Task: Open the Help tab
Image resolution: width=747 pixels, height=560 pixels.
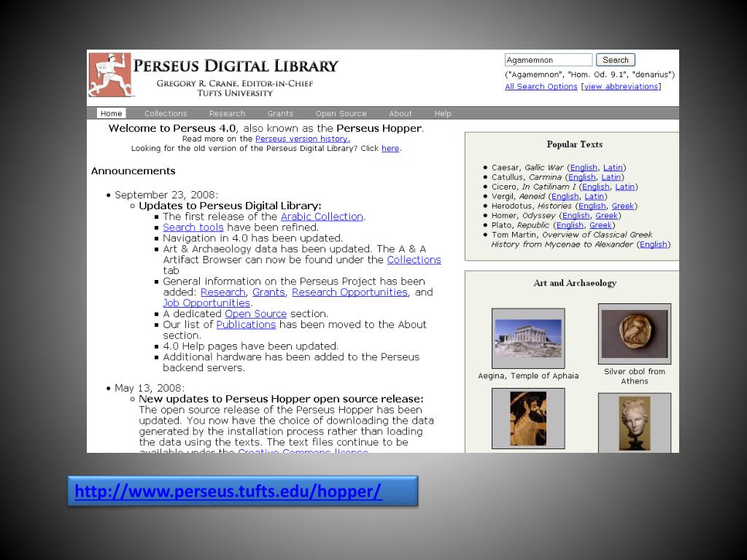Action: (x=442, y=113)
